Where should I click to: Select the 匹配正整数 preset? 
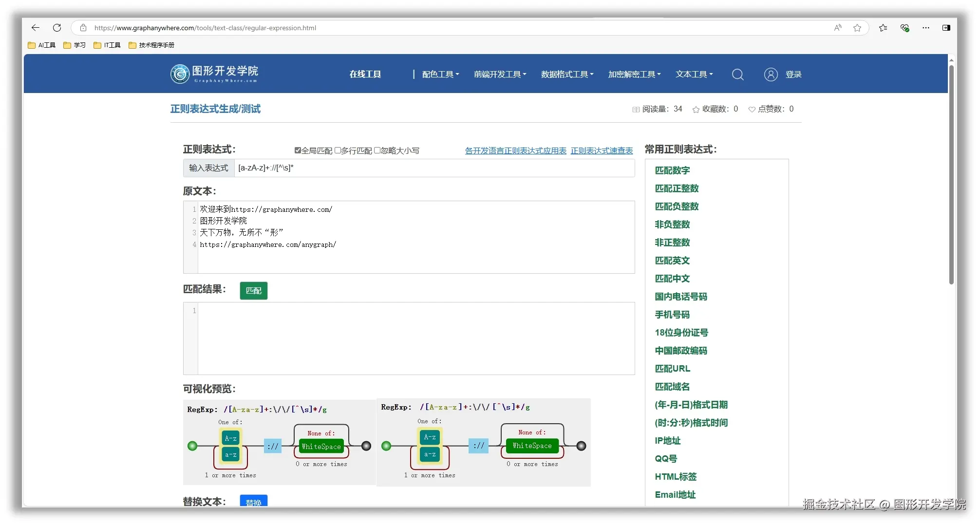click(677, 188)
